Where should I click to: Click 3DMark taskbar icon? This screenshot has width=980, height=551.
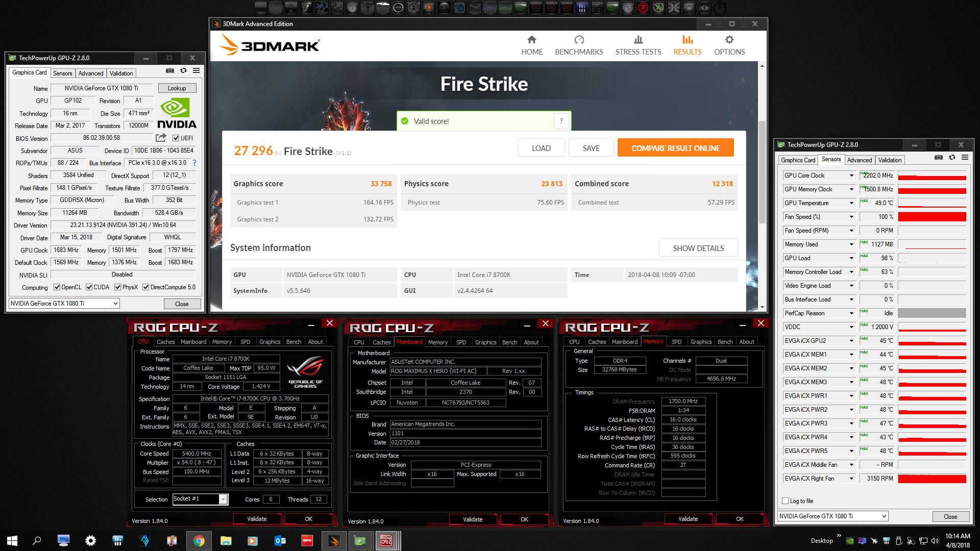click(334, 540)
